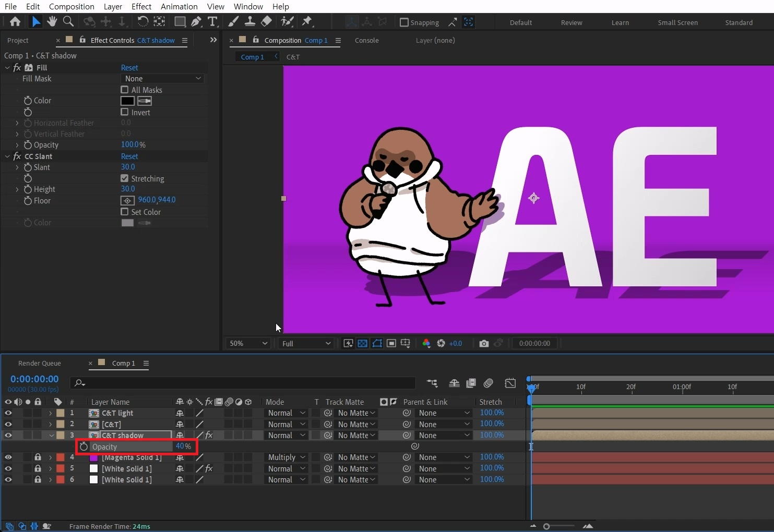The width and height of the screenshot is (774, 532).
Task: Click the Region of Interest button
Action: (391, 343)
